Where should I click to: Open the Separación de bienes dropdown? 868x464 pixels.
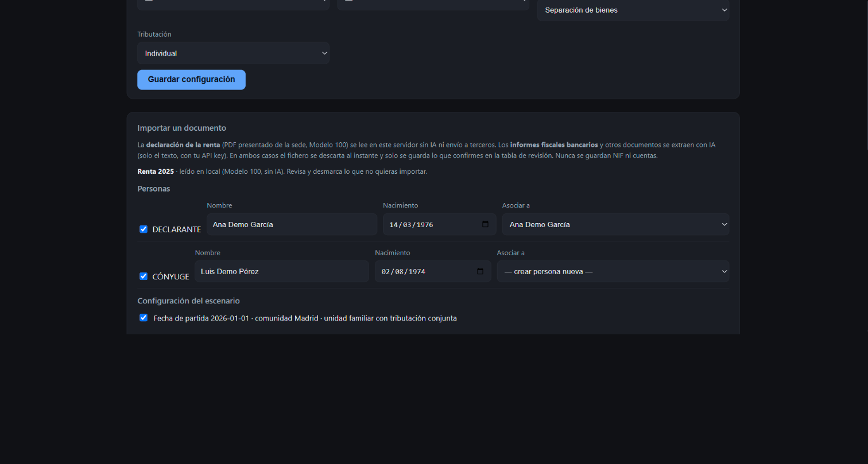(x=633, y=10)
